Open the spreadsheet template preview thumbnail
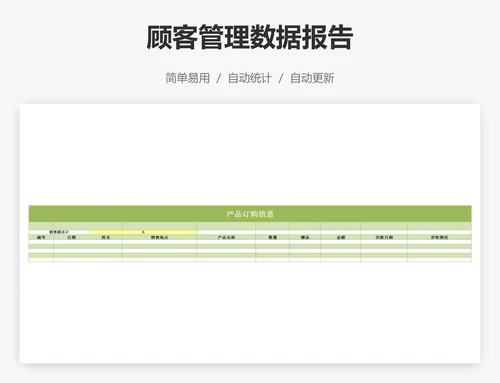The height and width of the screenshot is (383, 500). click(x=250, y=233)
